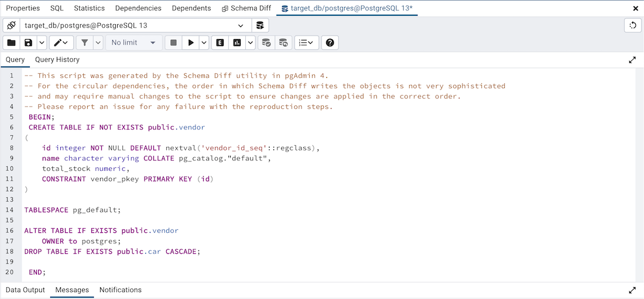
Task: Click line 18 DROP TABLE statement in editor
Action: click(112, 252)
